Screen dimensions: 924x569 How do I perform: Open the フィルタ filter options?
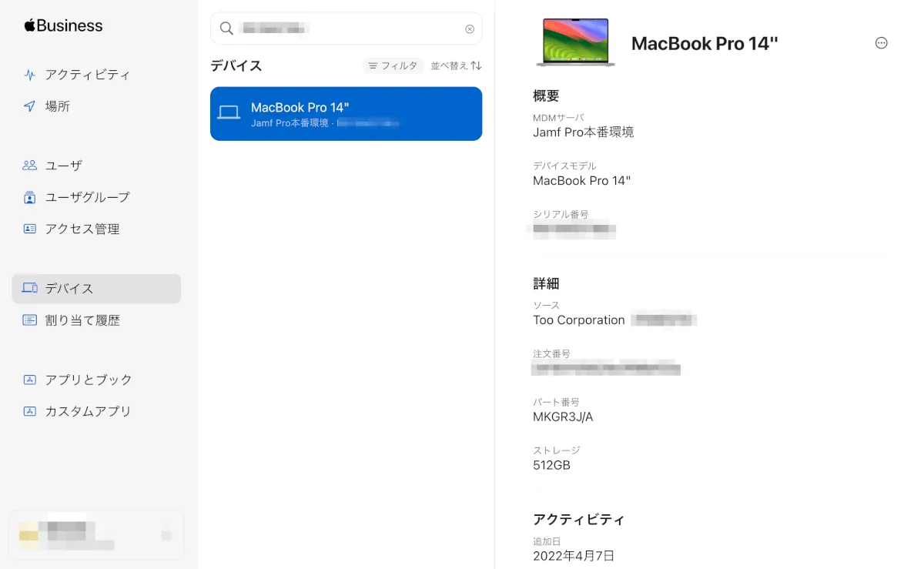[x=393, y=66]
